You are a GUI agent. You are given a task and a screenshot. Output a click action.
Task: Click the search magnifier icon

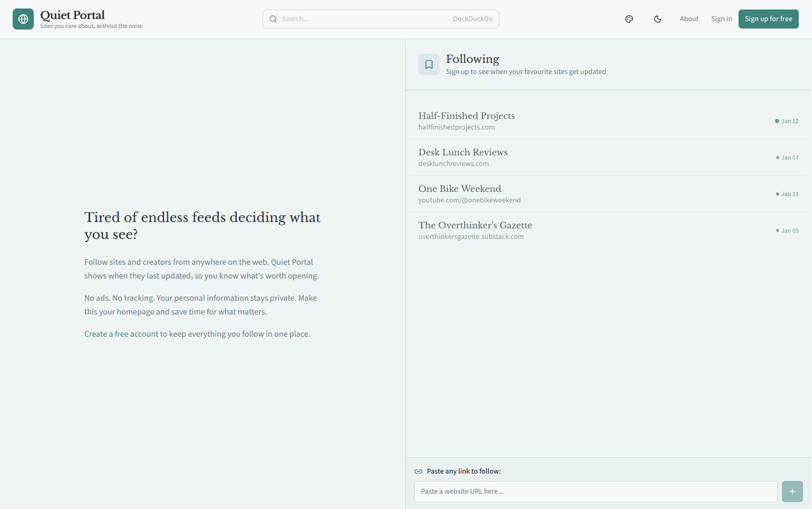pyautogui.click(x=273, y=19)
